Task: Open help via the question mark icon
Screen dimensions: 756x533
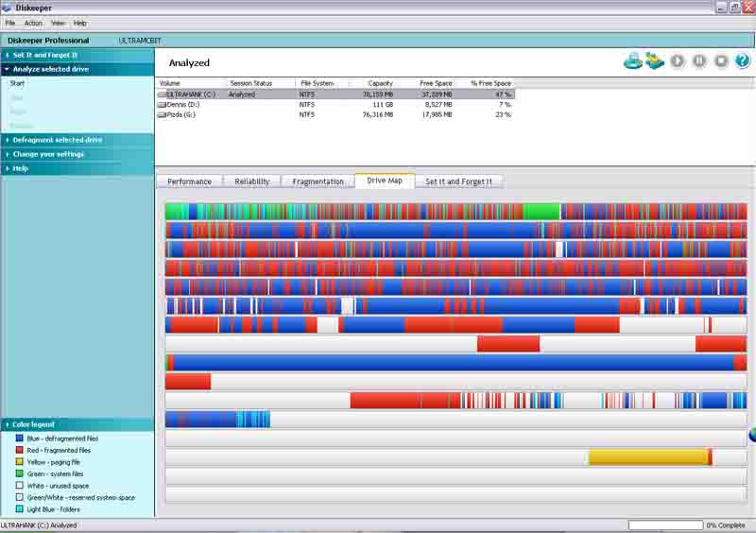Action: click(x=743, y=61)
